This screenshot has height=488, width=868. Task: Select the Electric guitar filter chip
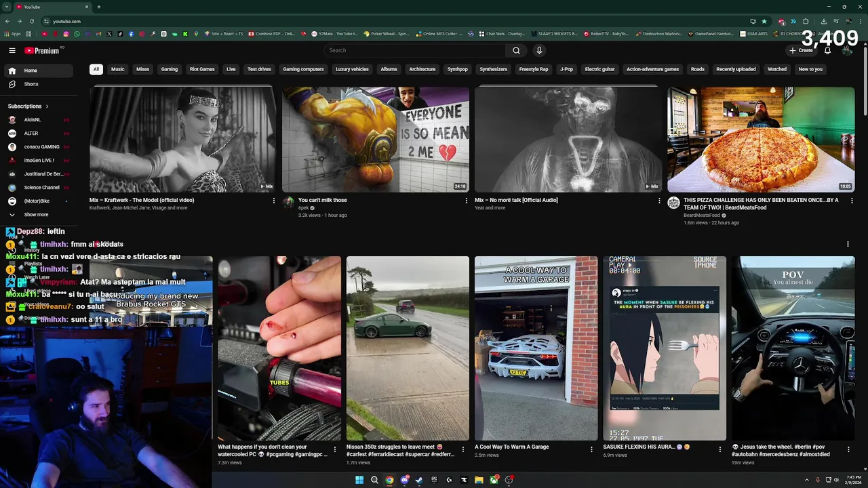coord(599,69)
